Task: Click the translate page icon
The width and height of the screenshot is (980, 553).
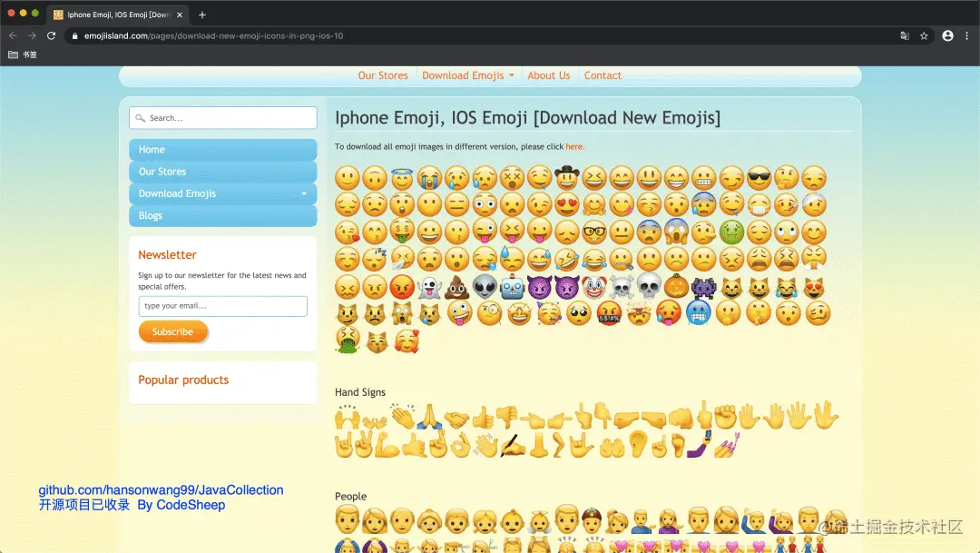Action: click(x=905, y=35)
